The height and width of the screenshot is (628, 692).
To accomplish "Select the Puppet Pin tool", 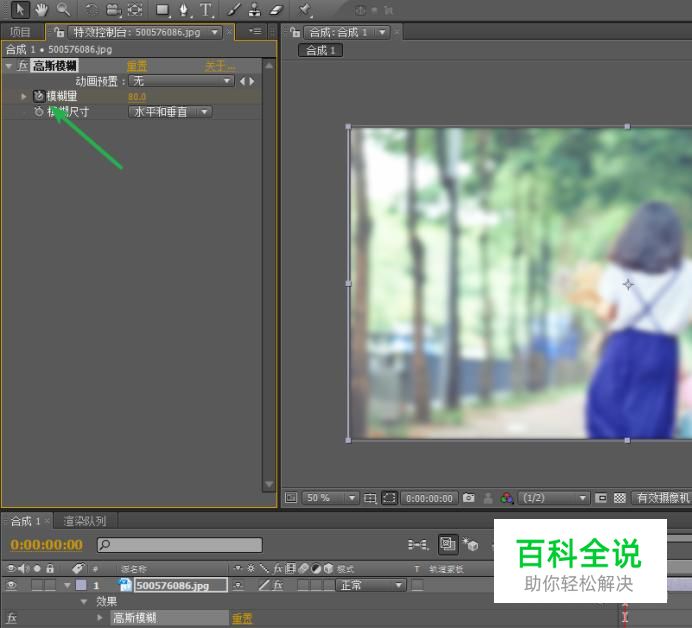I will (304, 10).
